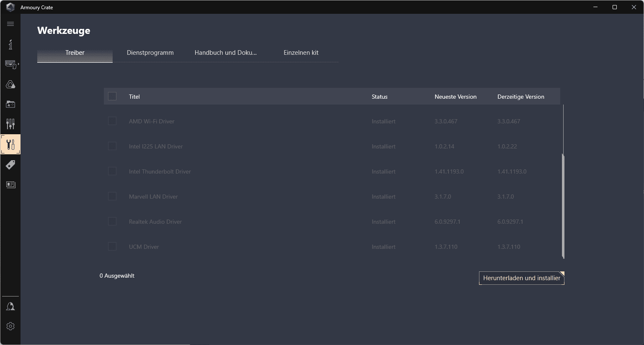The height and width of the screenshot is (345, 644).
Task: Open the Settings gear icon
Action: click(10, 326)
